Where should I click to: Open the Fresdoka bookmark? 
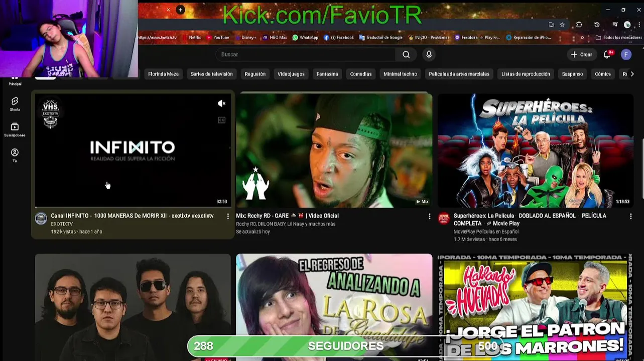pyautogui.click(x=477, y=38)
